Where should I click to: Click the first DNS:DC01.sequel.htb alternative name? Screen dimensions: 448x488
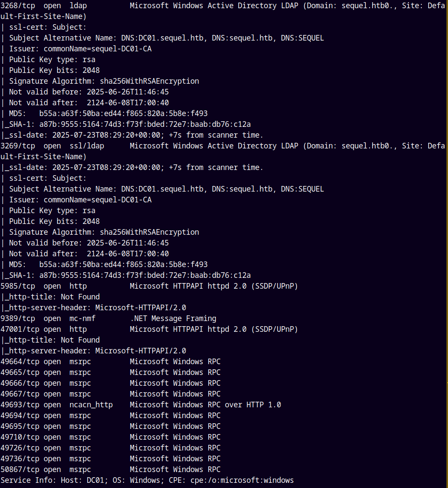[x=162, y=38]
